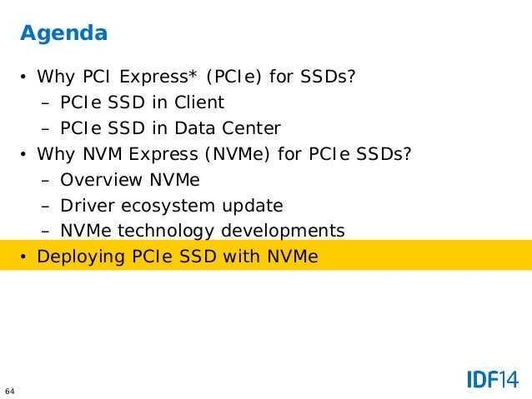Click dash before 'PCIe SSD in Data Center'
The image size is (532, 399).
[46, 129]
